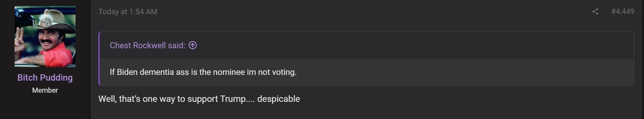Click the peace sign hand in avatar
Image resolution: width=644 pixels, height=119 pixels.
click(20, 41)
